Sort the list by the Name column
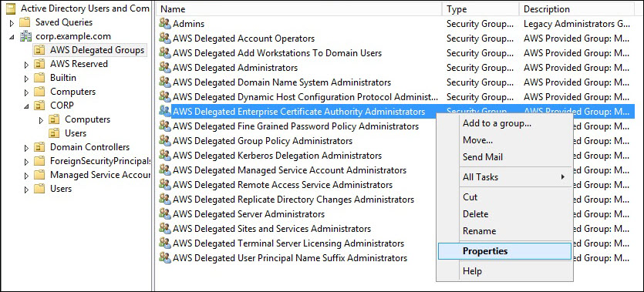 pos(299,8)
